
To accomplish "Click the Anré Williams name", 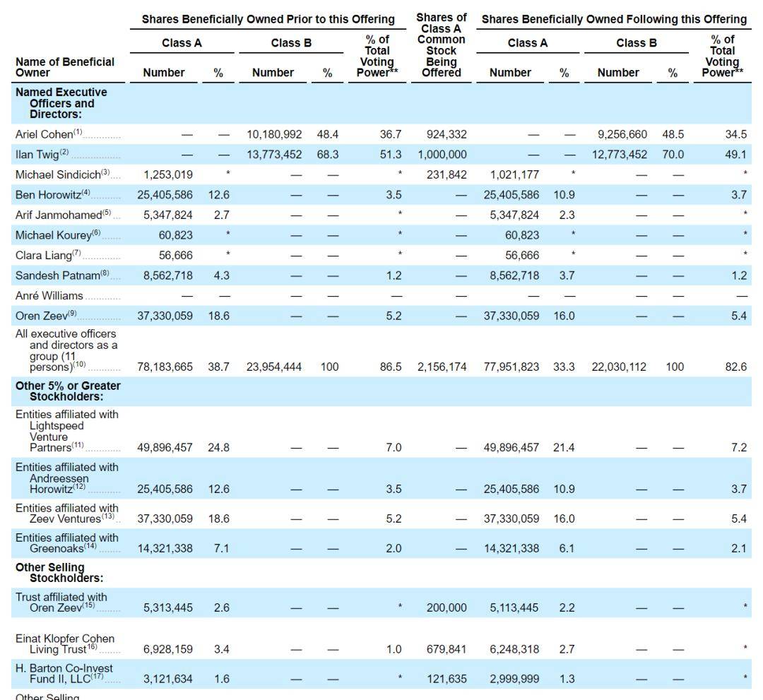I will coord(49,296).
